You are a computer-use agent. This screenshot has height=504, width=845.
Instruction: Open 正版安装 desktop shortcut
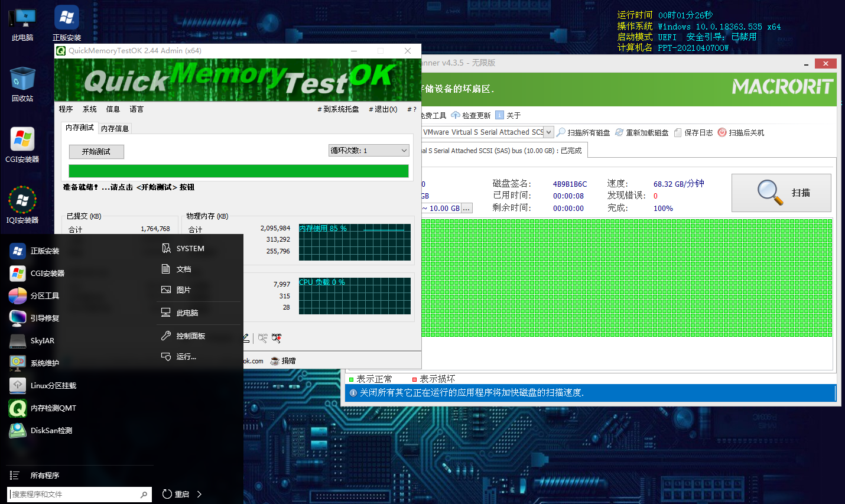[x=67, y=24]
